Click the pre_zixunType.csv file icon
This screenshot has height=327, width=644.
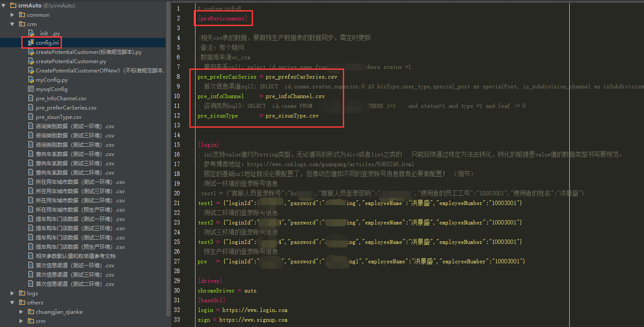pos(31,117)
